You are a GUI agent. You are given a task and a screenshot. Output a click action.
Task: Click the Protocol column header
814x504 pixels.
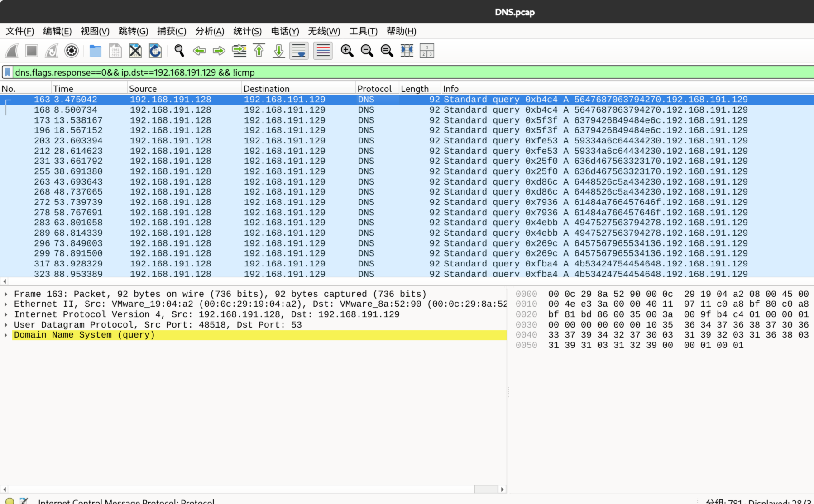pyautogui.click(x=374, y=89)
